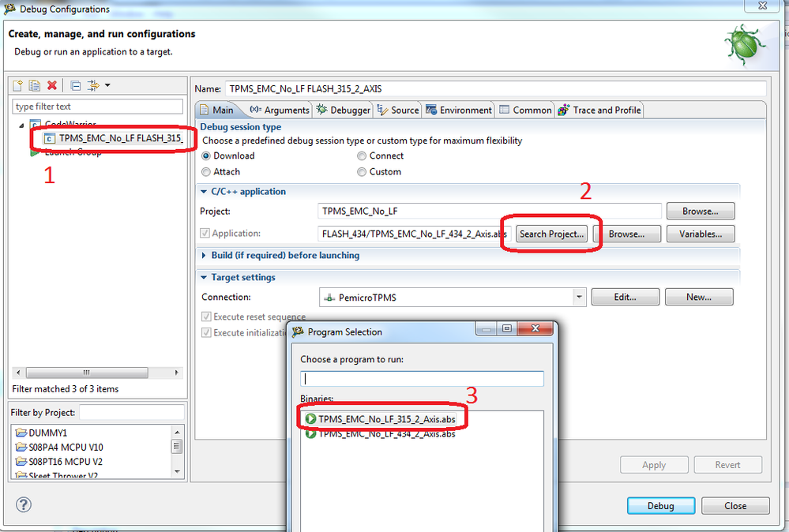Select TPMS_EMC_No_LF_315_2_Axis.abs binary
789x532 pixels.
pos(381,419)
